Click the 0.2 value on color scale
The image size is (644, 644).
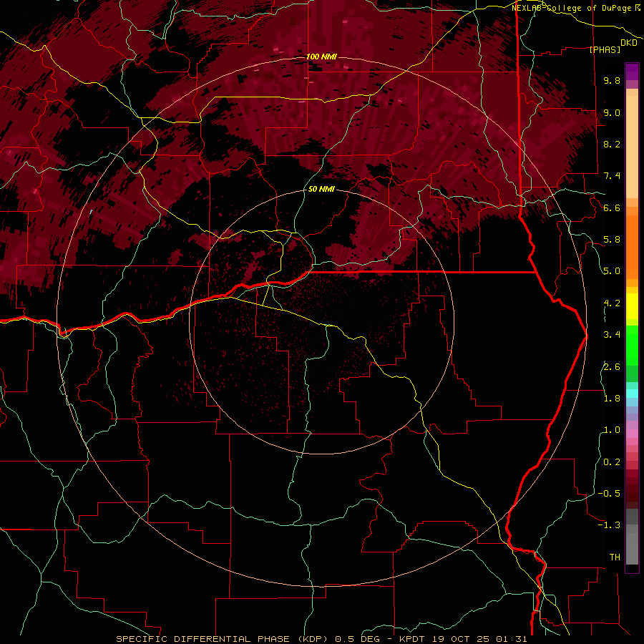tap(612, 462)
